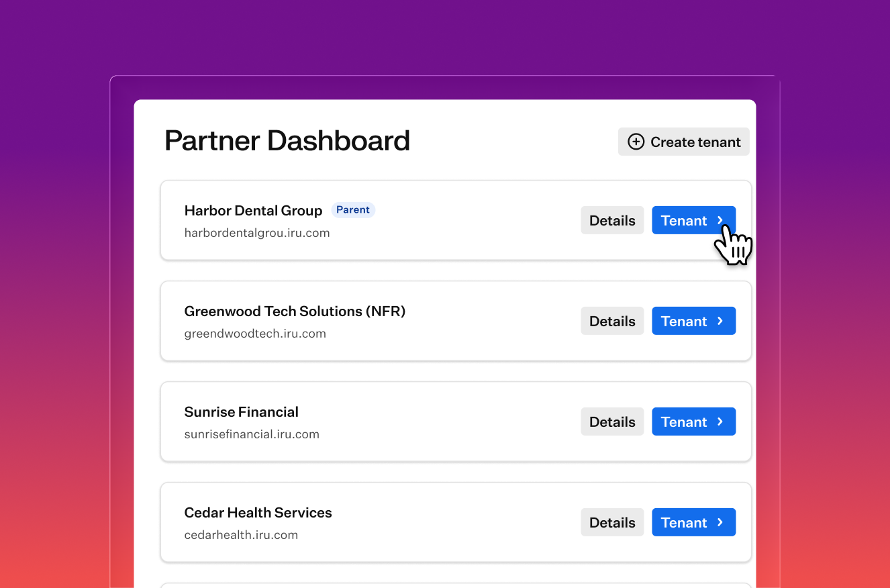Select the Greenwood Tech Solutions (NFR) name
Image resolution: width=890 pixels, height=588 pixels.
295,311
